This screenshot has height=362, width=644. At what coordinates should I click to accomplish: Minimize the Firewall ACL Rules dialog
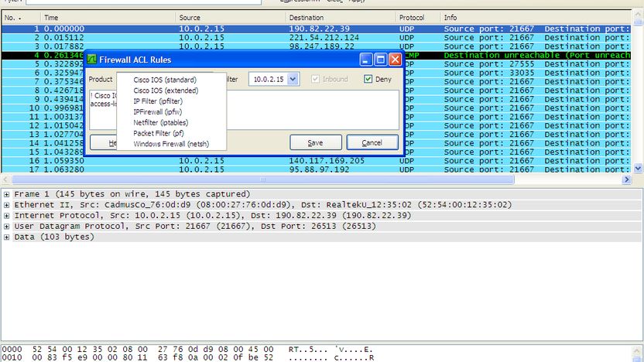coord(365,60)
